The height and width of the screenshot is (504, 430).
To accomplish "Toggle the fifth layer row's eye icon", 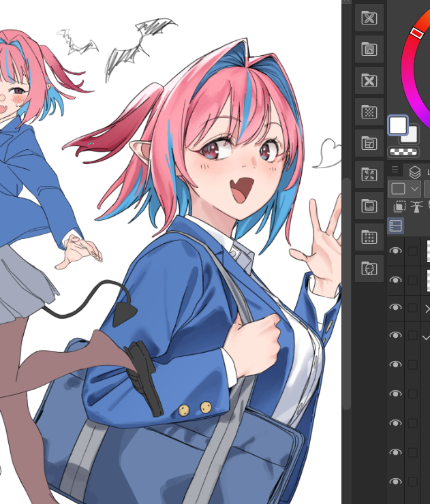I will 396,364.
